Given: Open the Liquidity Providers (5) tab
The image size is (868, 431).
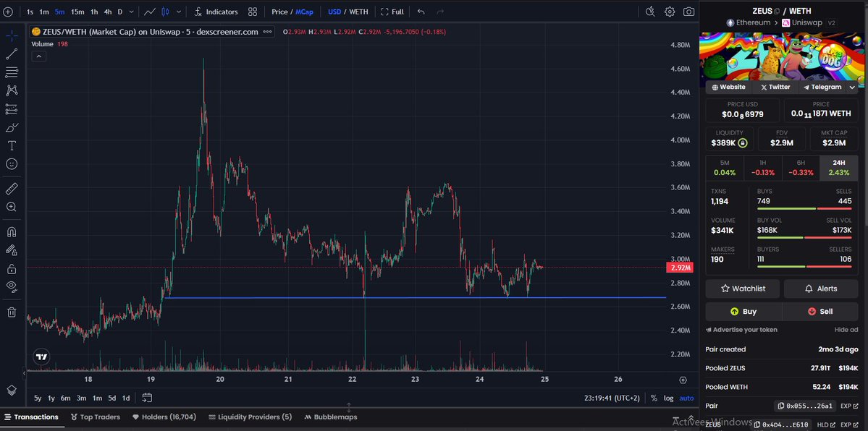Looking at the screenshot, I should click(250, 417).
